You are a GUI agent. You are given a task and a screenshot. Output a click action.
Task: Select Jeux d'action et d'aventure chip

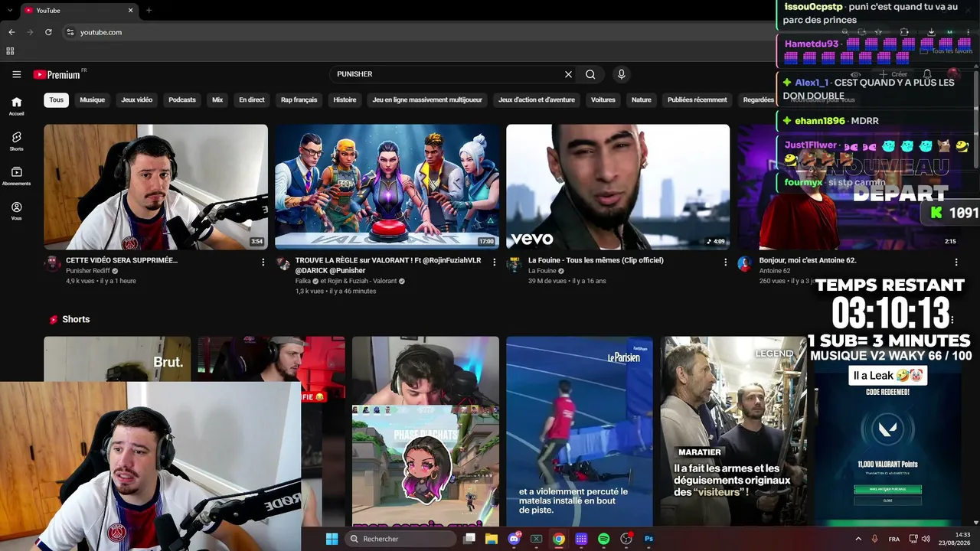tap(536, 99)
